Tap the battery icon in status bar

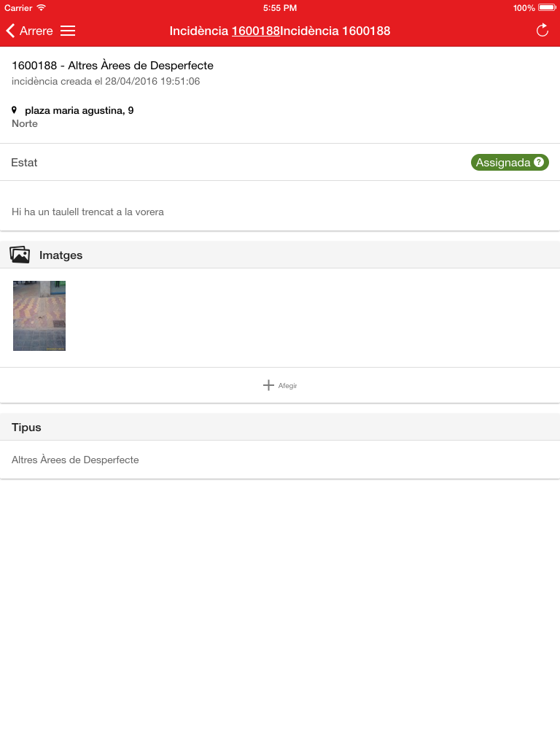coord(547,7)
